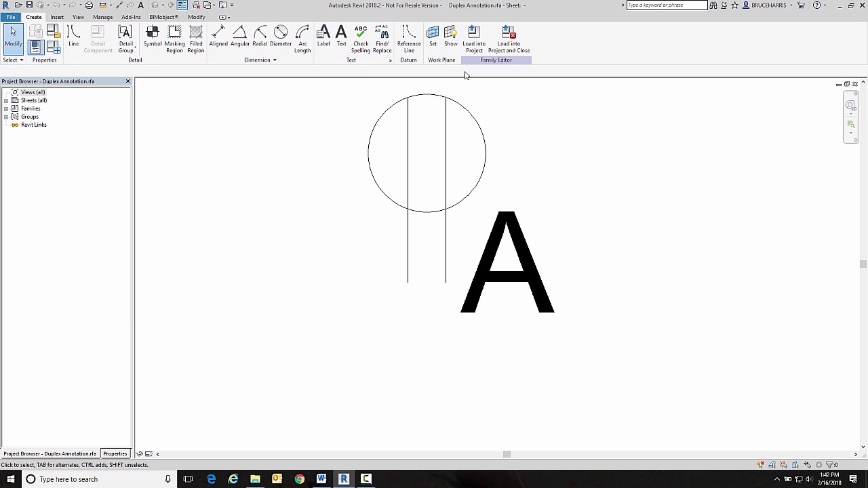Click Open folder icon in quick access toolbar
868x488 pixels.
pos(18,5)
